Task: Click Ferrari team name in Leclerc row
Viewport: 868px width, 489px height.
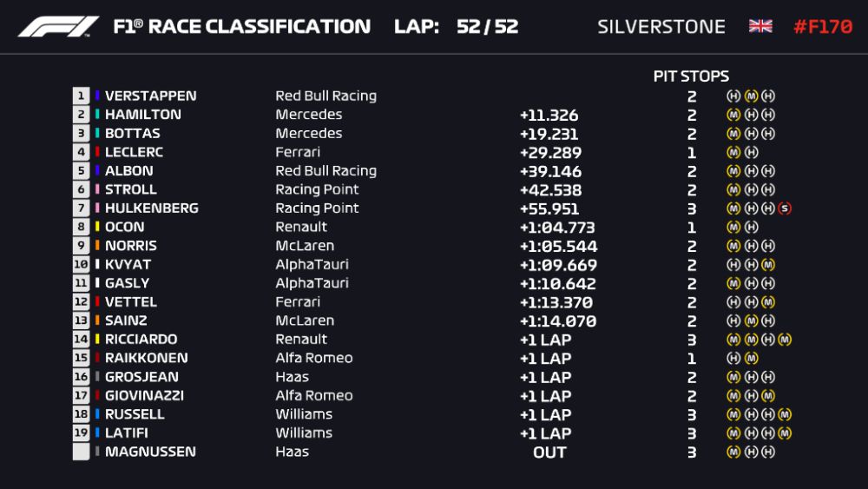Action: [298, 152]
